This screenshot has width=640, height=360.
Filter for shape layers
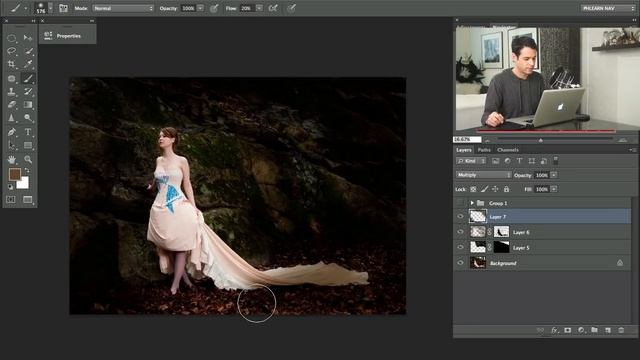coord(531,161)
